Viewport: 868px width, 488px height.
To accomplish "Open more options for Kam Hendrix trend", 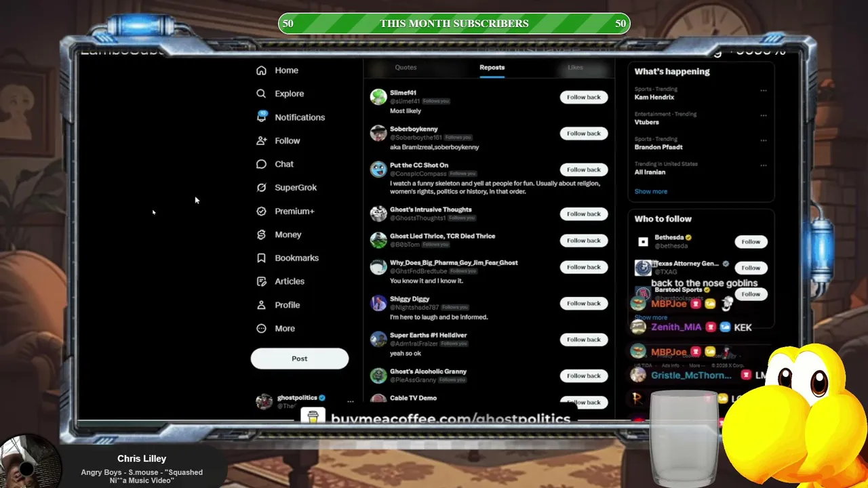I will pyautogui.click(x=764, y=90).
